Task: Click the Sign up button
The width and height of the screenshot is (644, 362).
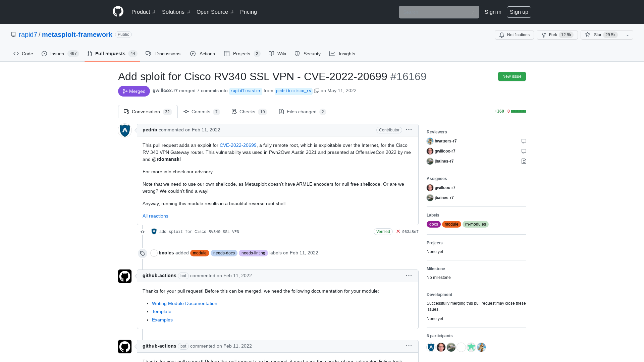Action: coord(519,12)
